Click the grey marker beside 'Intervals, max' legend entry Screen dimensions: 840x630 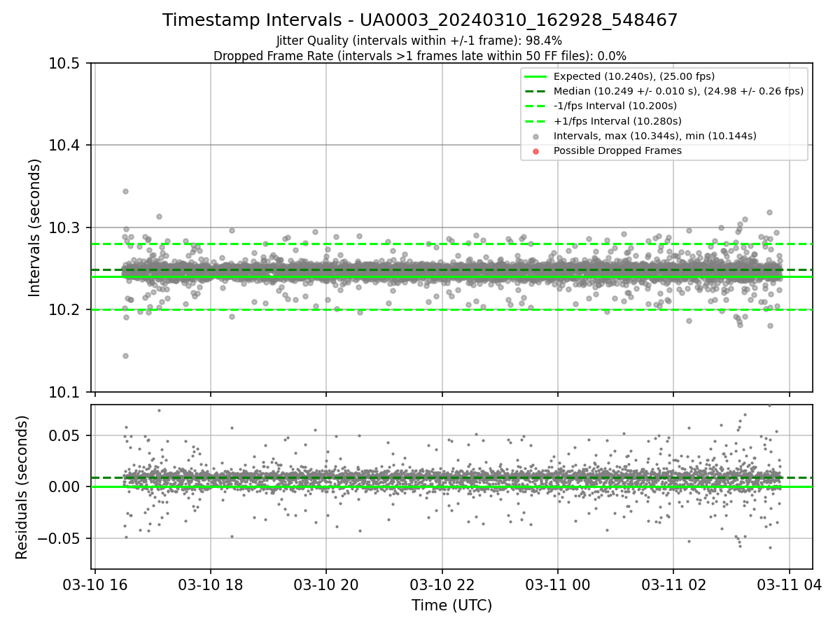tap(535, 136)
